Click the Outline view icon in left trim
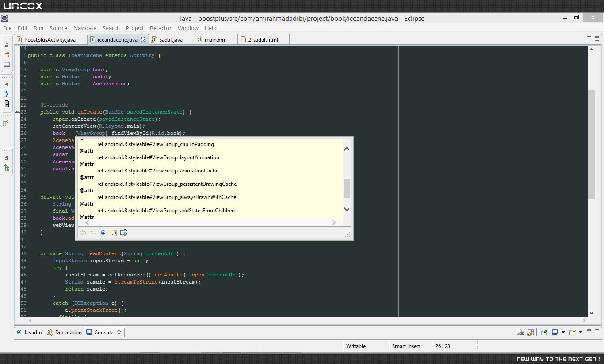The image size is (604, 364). tap(7, 94)
